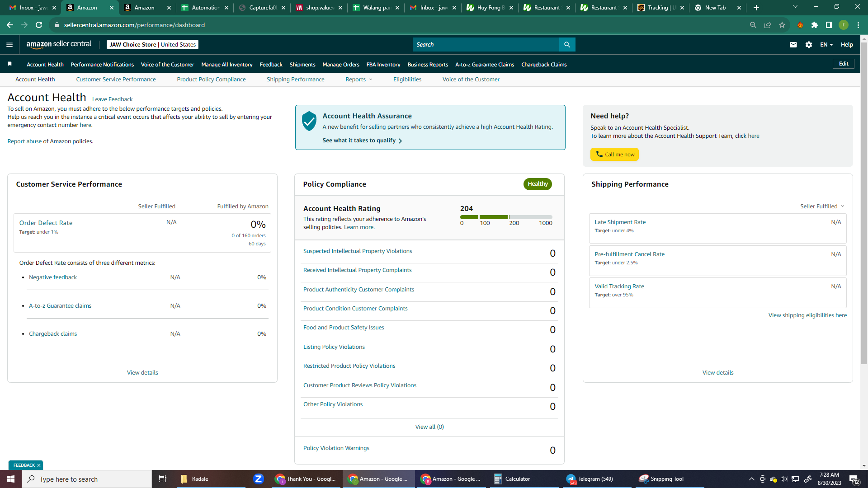Open the settings gear icon
This screenshot has width=868, height=488.
[809, 44]
